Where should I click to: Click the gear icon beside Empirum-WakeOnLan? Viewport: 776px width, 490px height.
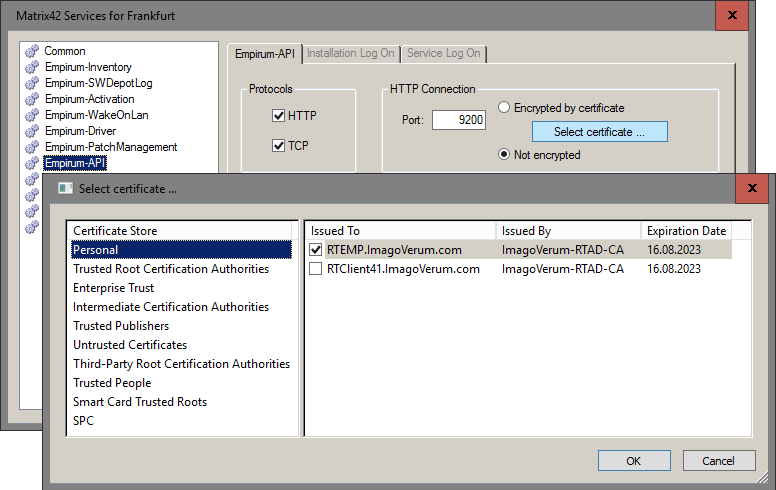[x=32, y=115]
